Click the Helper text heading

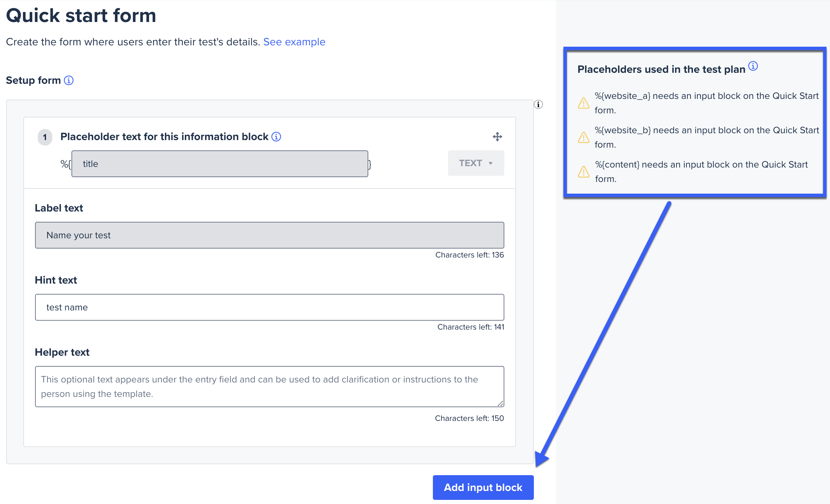(62, 352)
